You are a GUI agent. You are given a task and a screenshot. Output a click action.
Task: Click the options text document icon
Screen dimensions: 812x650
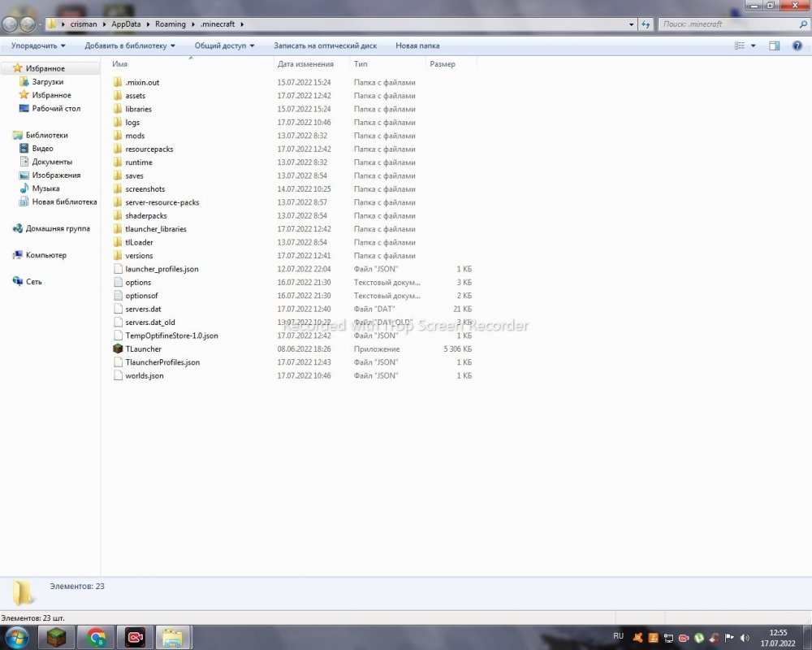pyautogui.click(x=118, y=283)
